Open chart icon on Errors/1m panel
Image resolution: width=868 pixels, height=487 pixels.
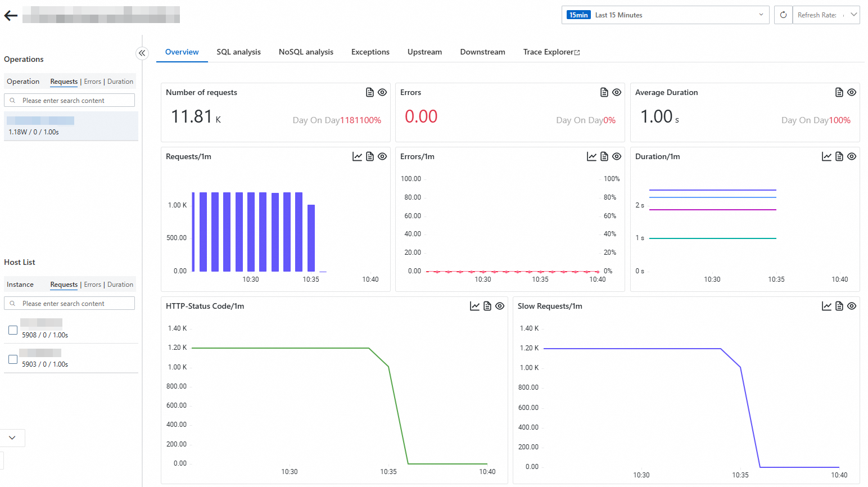pyautogui.click(x=592, y=156)
